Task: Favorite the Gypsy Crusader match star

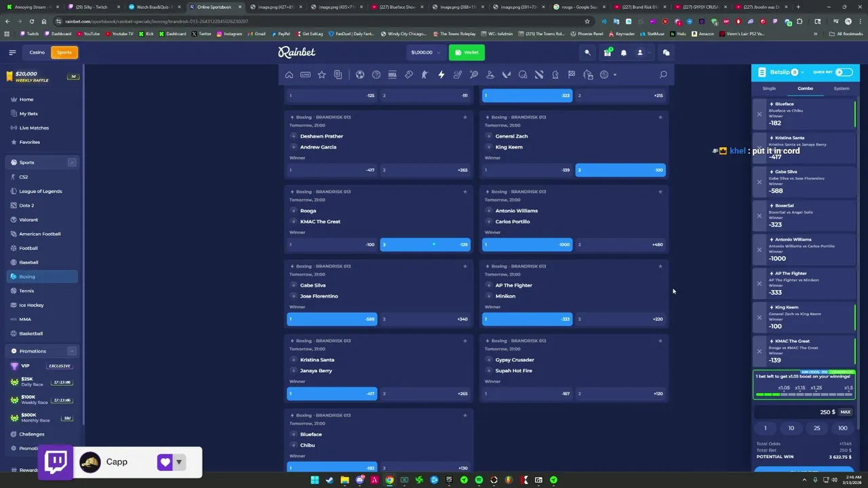Action: pyautogui.click(x=660, y=341)
